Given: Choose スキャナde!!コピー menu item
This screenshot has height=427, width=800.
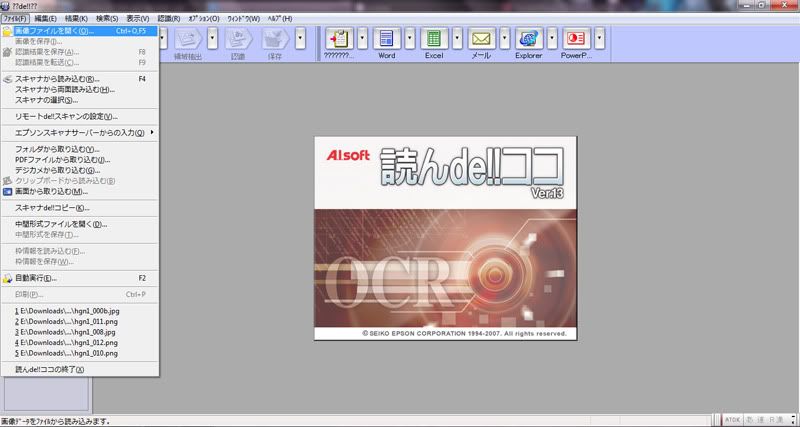Looking at the screenshot, I should (x=80, y=208).
